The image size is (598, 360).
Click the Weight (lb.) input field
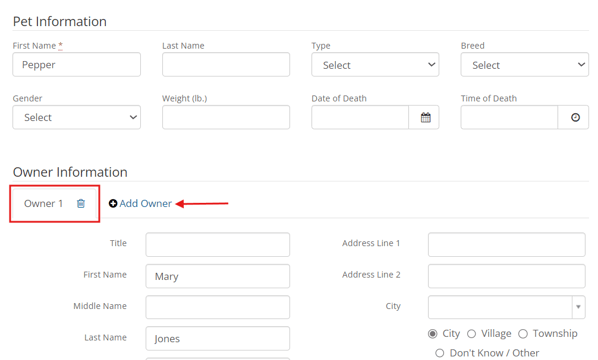pos(226,117)
